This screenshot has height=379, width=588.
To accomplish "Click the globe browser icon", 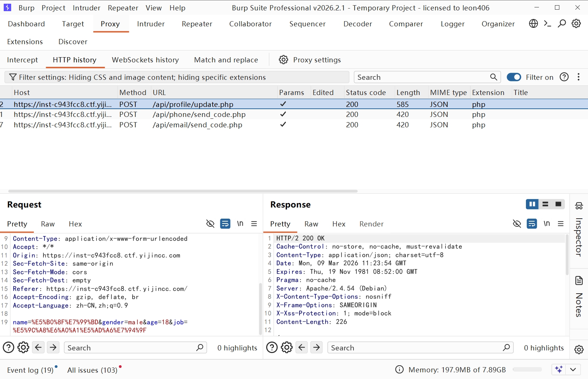I will coord(533,24).
